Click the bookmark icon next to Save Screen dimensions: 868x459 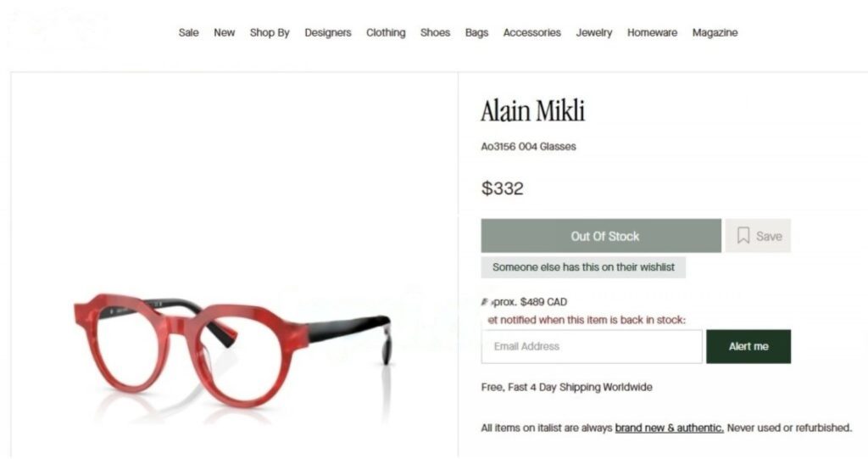pyautogui.click(x=743, y=236)
